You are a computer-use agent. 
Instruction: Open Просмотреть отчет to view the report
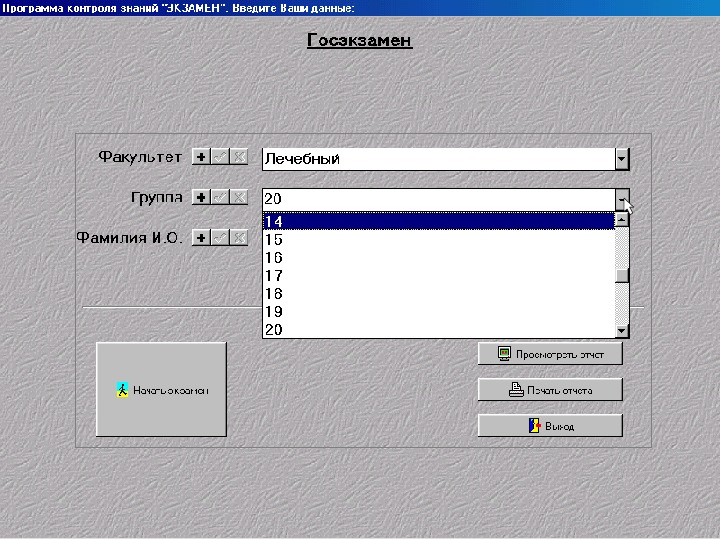(550, 354)
